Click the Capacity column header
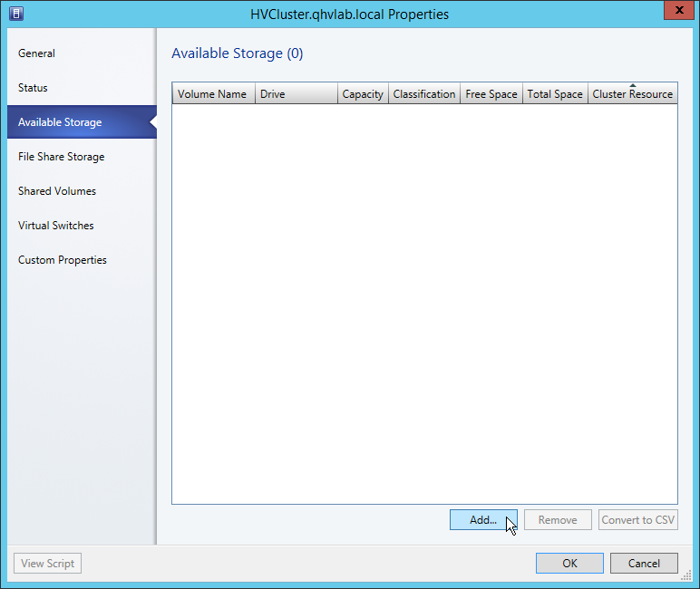This screenshot has height=589, width=700. 363,94
